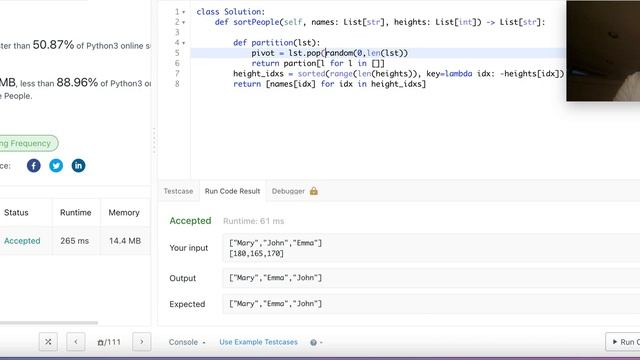Pick a random problem with the shuffle icon
Viewport: 640px width, 360px height.
pos(48,342)
